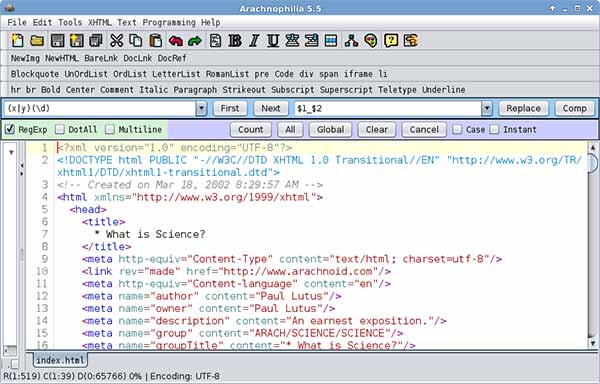Undo last action with red arrow
600x384 pixels.
pyautogui.click(x=175, y=41)
